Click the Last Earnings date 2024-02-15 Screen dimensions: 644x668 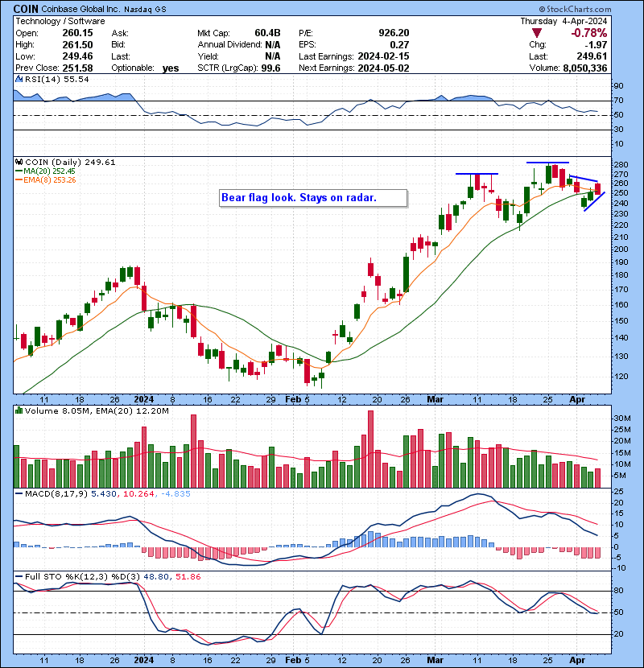pyautogui.click(x=383, y=56)
